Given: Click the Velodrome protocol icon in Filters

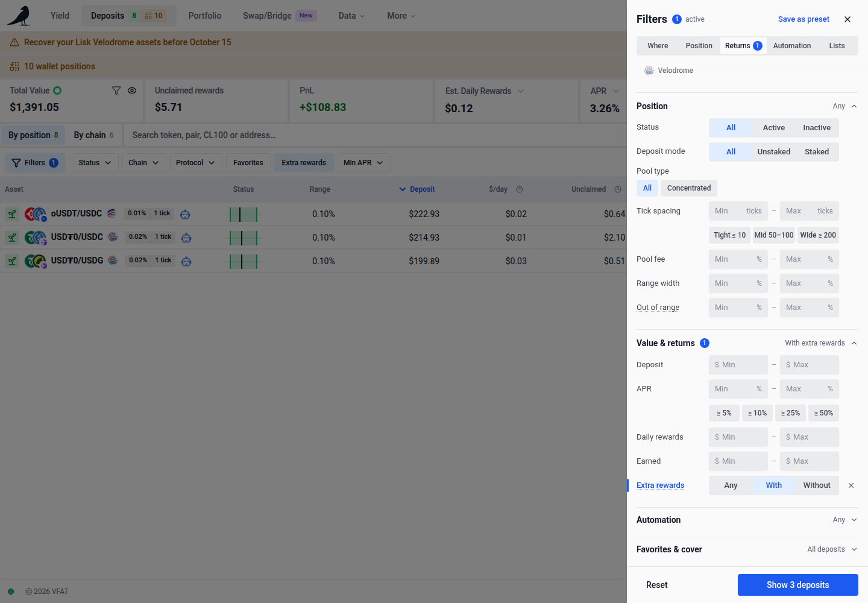Looking at the screenshot, I should (649, 71).
